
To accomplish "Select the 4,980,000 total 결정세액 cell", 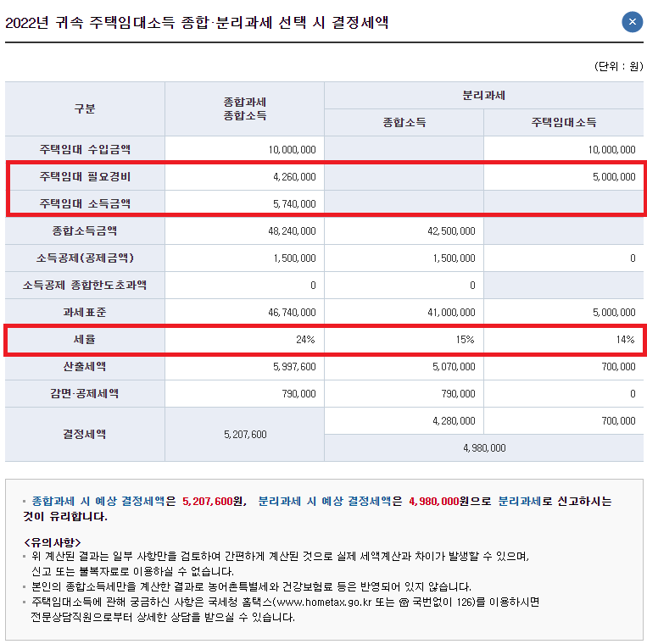I will coord(483,447).
